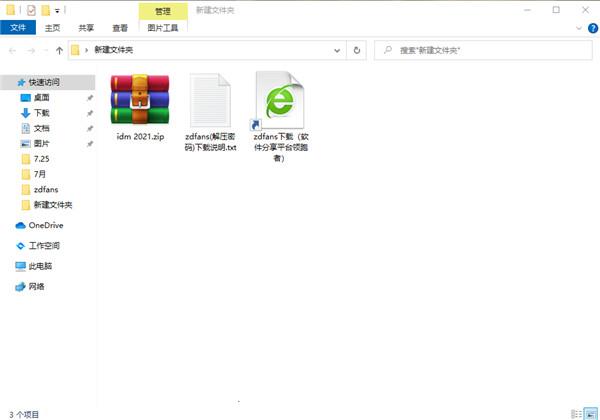Unpin 文档 using its pin icon
Image resolution: width=600 pixels, height=420 pixels.
(90, 129)
